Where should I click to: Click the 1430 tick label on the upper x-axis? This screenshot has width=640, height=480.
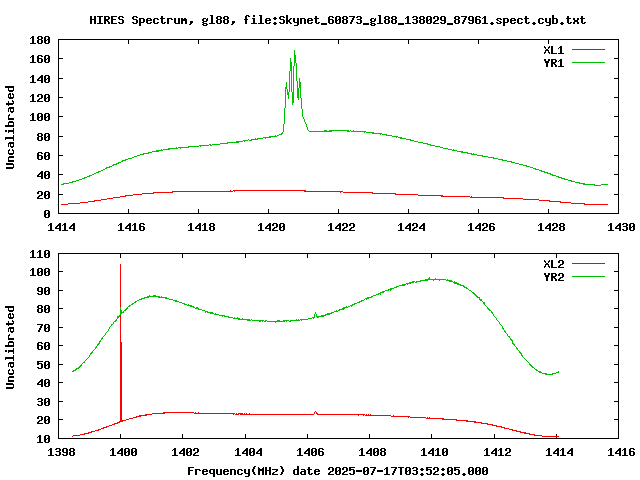621,227
